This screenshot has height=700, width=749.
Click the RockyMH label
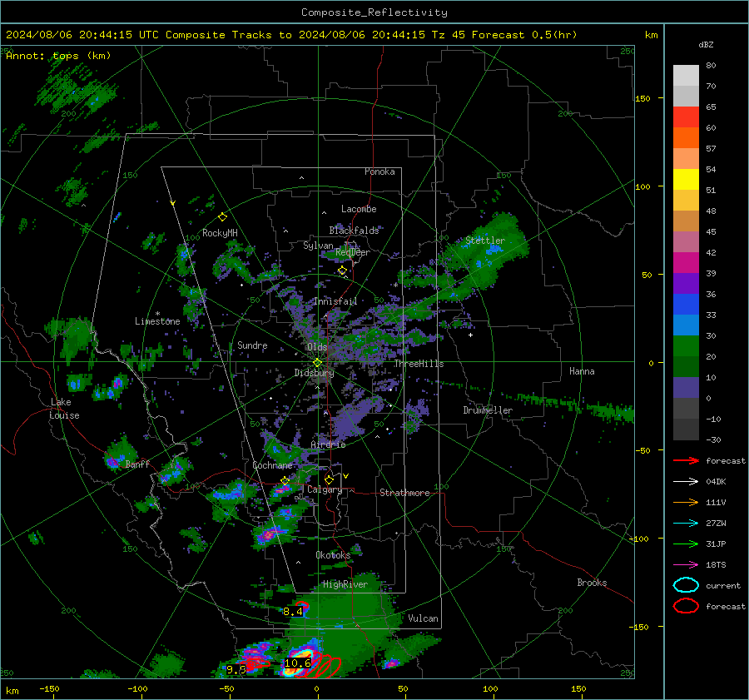pyautogui.click(x=220, y=233)
